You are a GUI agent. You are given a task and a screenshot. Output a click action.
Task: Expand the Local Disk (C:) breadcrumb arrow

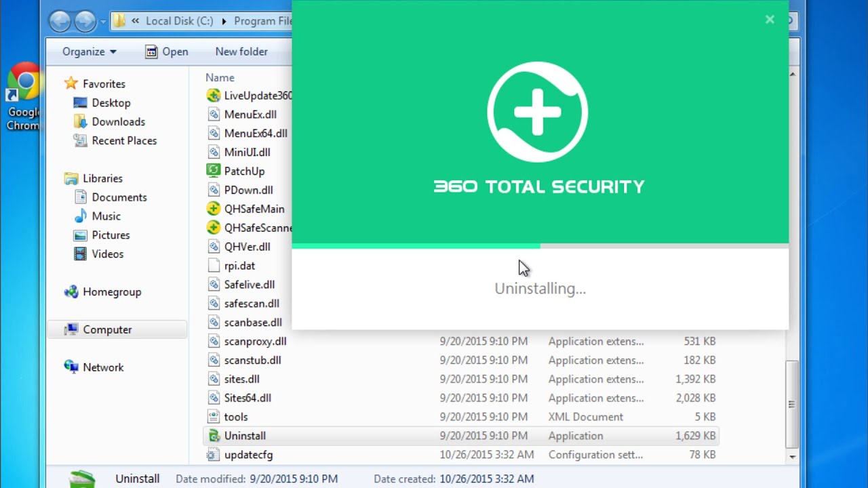(224, 21)
